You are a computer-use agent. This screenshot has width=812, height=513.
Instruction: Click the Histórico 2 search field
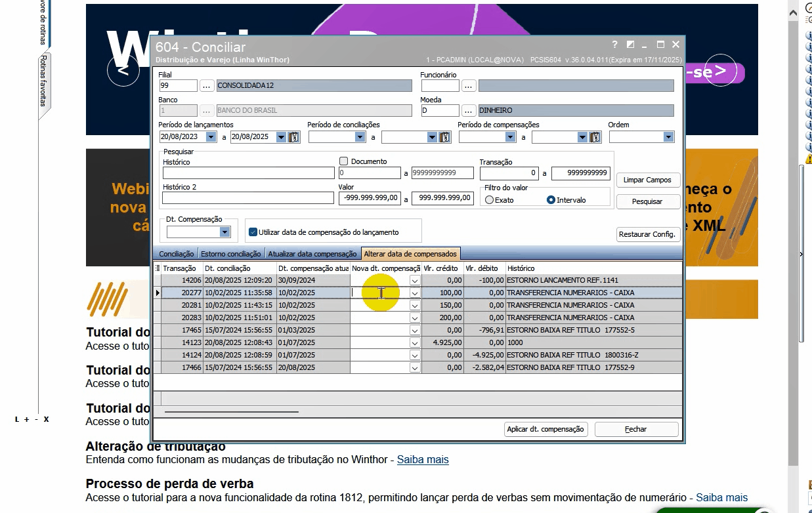click(x=248, y=198)
